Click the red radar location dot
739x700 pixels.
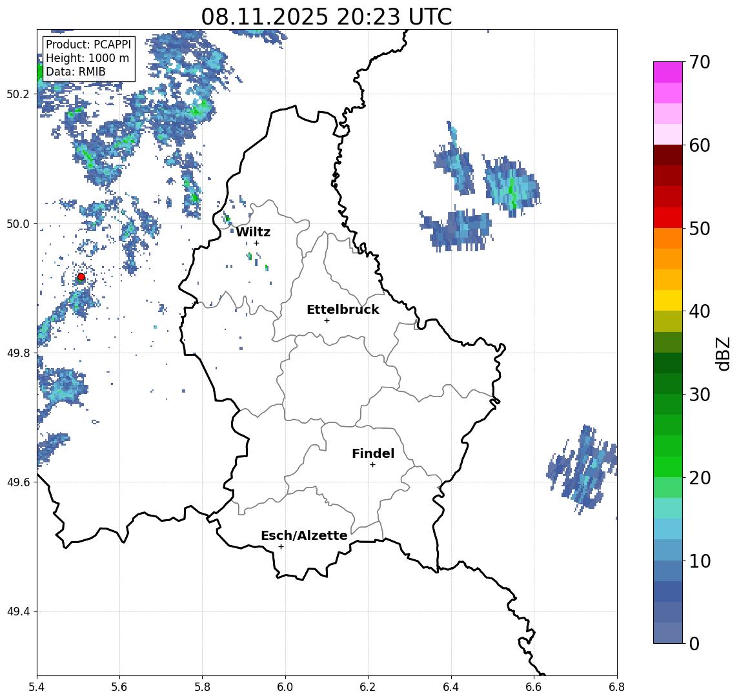[x=81, y=277]
